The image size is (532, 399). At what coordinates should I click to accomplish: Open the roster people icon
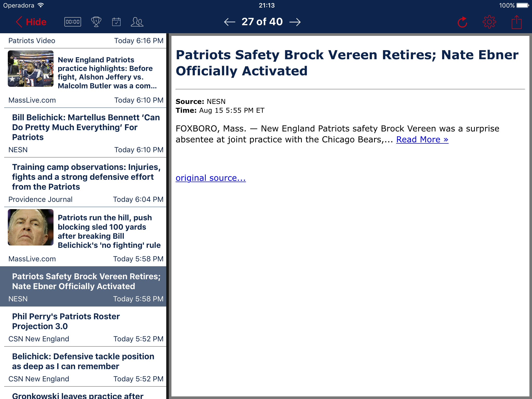click(x=137, y=22)
